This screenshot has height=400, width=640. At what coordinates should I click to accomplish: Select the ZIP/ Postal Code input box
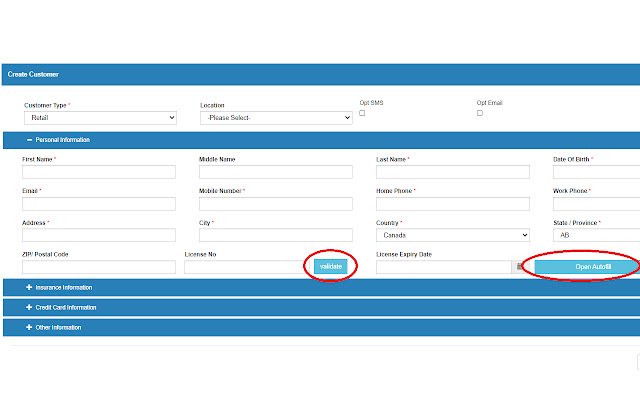click(x=99, y=267)
